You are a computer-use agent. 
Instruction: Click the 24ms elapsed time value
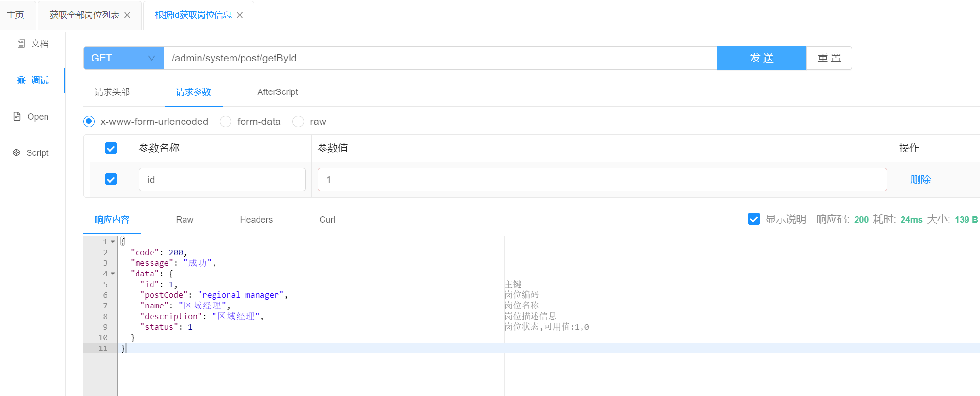911,219
